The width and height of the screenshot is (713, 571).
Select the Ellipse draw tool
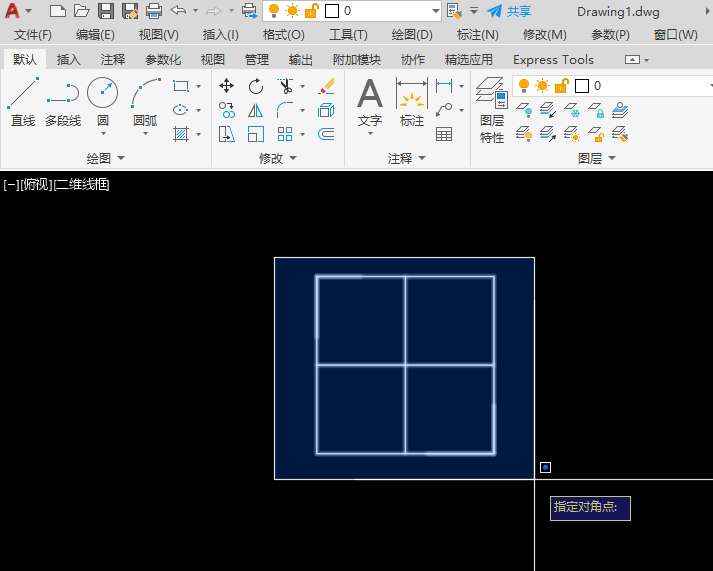click(181, 110)
